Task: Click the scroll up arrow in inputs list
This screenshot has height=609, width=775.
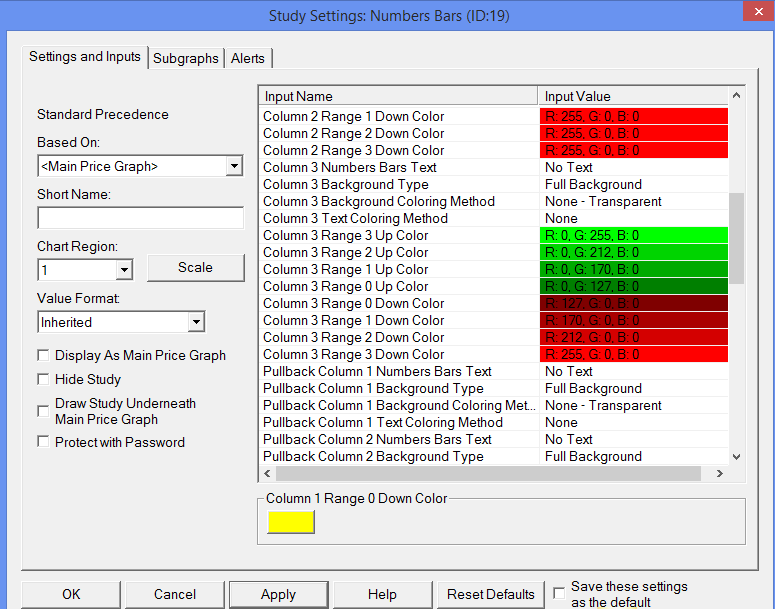Action: point(736,95)
